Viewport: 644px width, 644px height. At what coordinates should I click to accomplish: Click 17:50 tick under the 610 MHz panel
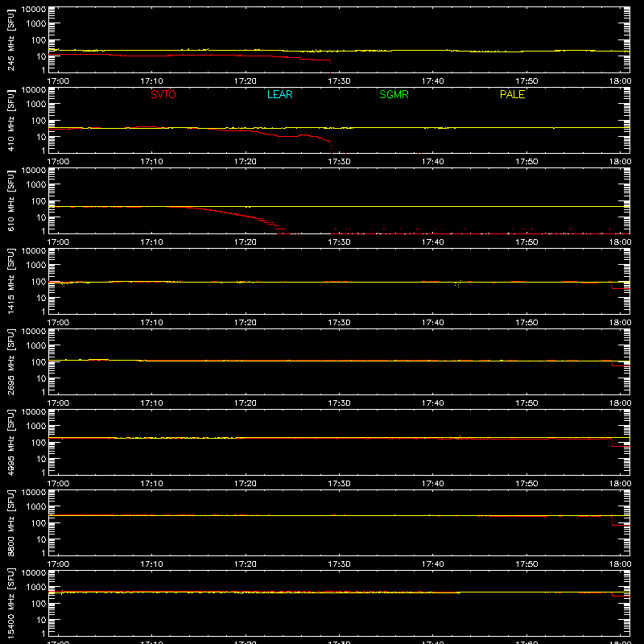tap(526, 242)
